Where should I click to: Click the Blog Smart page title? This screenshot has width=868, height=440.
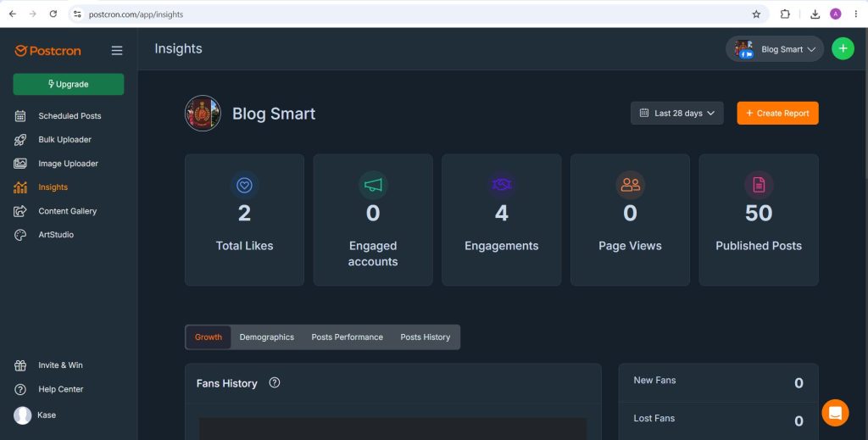tap(274, 114)
